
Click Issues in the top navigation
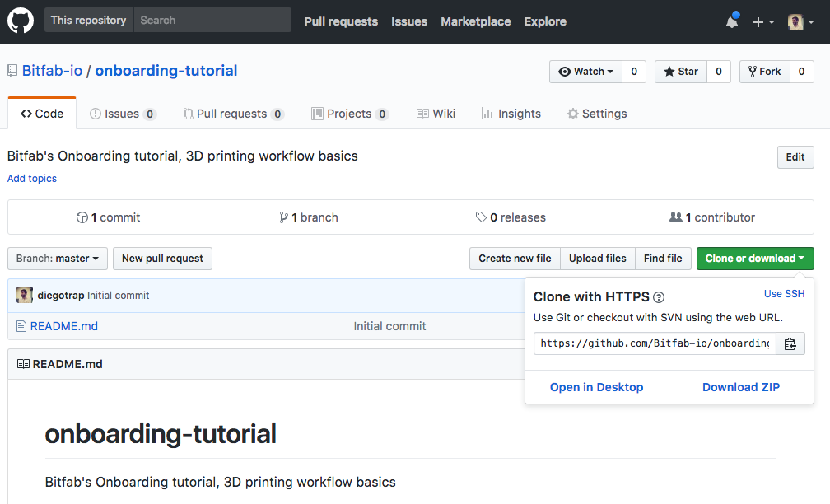click(x=409, y=21)
